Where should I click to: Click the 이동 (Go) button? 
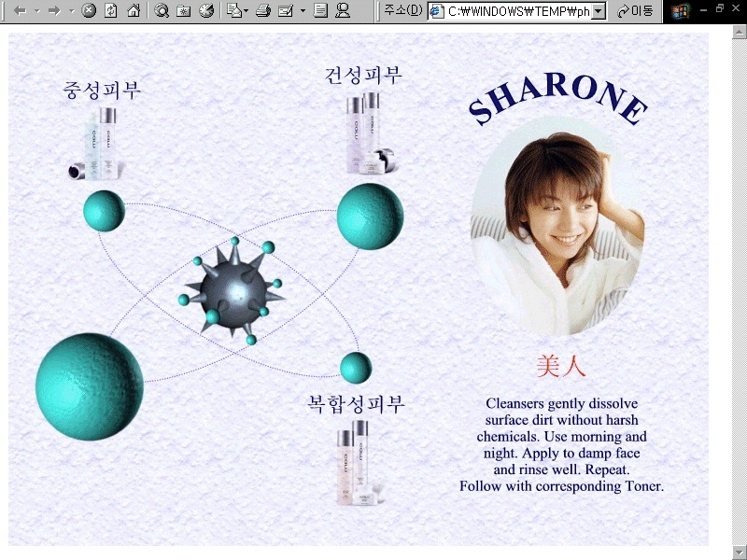coord(635,11)
